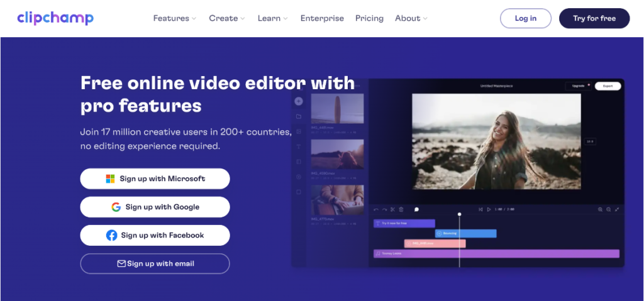The image size is (644, 301).
Task: Click the speech bubble comment icon
Action: click(x=416, y=209)
